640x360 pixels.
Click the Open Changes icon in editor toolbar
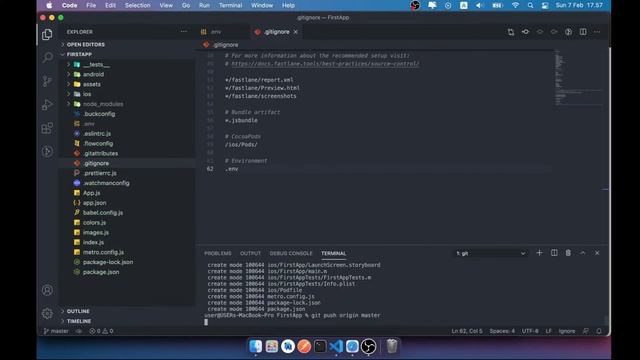pos(511,32)
